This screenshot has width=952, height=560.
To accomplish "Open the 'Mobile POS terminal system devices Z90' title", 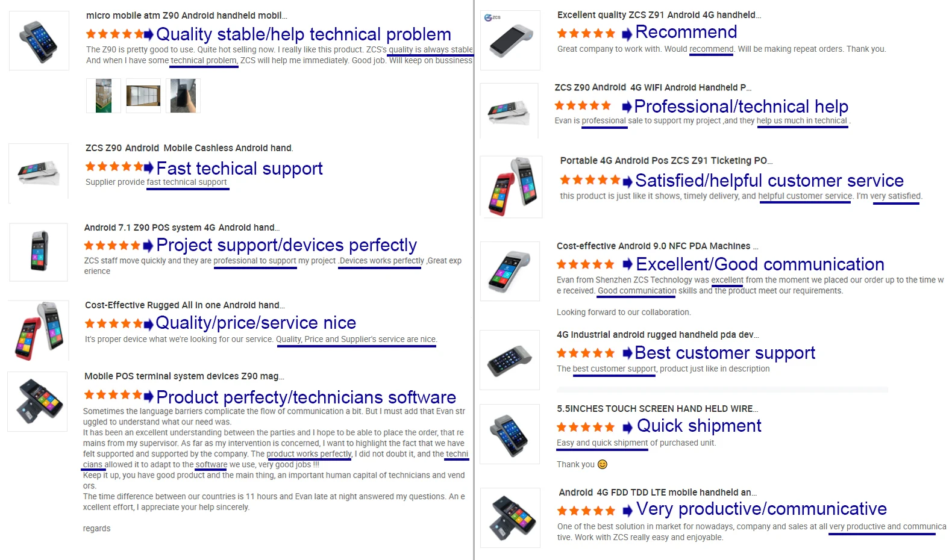I will pyautogui.click(x=184, y=376).
